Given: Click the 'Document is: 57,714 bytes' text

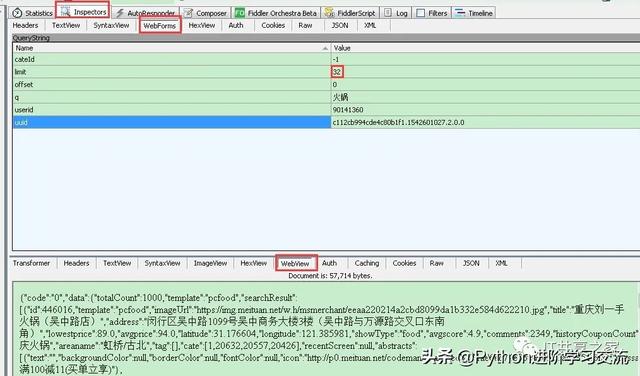Looking at the screenshot, I should point(330,276).
